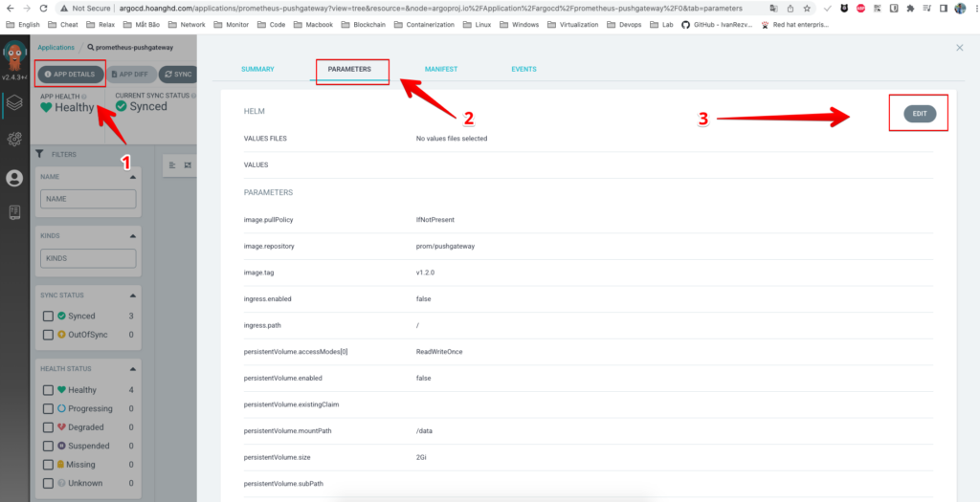The image size is (980, 502).
Task: Focus the KINDS filter input field
Action: (88, 258)
